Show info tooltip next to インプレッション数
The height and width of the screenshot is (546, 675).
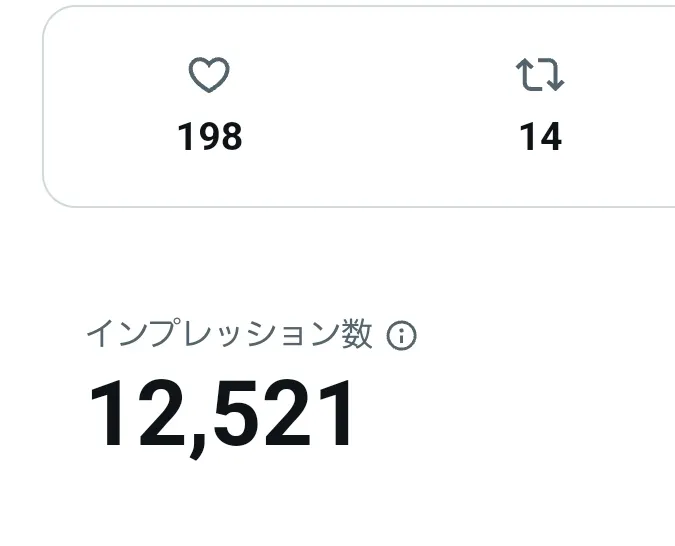401,335
